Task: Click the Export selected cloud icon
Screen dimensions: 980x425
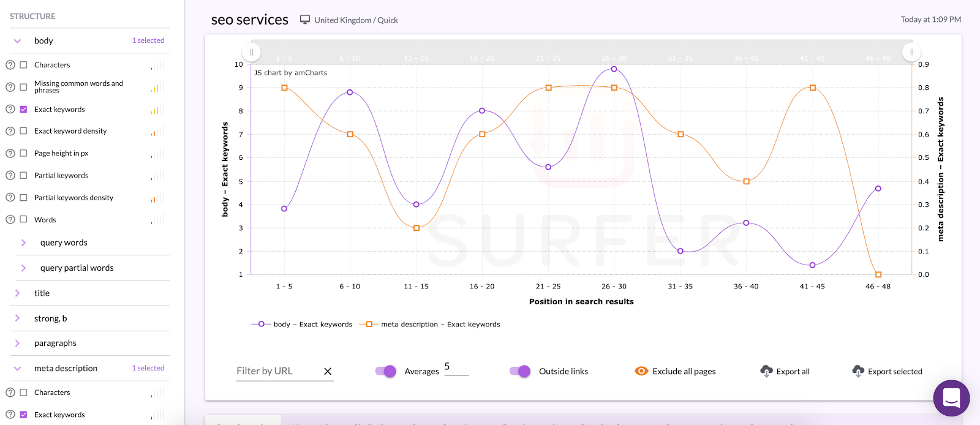Action: tap(858, 371)
